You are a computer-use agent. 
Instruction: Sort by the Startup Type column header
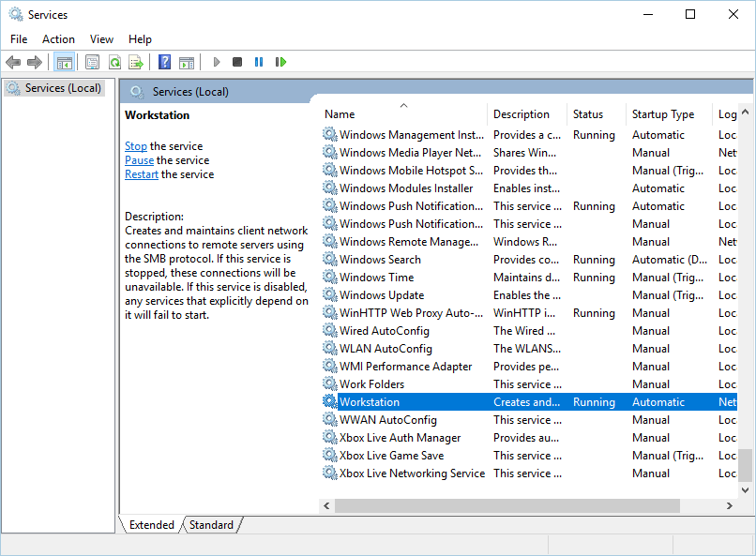669,114
